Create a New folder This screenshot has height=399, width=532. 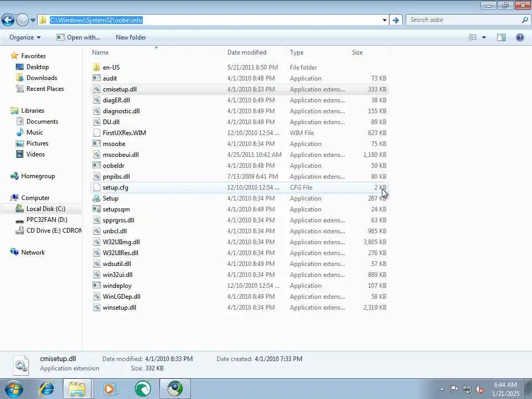click(x=131, y=37)
